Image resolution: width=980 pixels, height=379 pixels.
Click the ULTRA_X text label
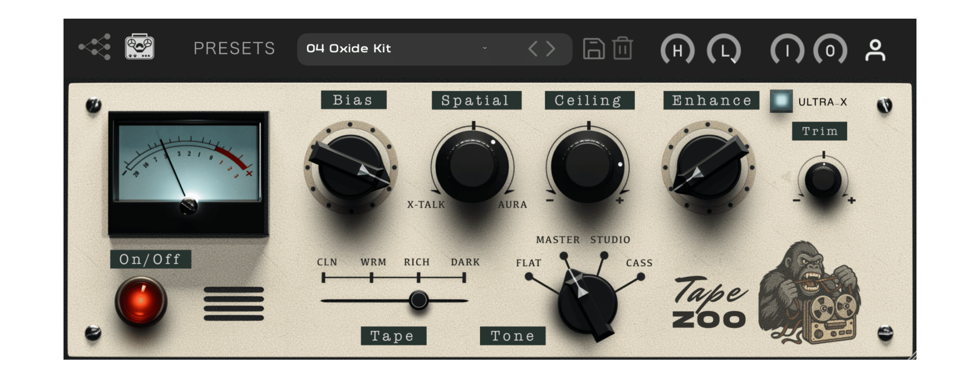(823, 102)
